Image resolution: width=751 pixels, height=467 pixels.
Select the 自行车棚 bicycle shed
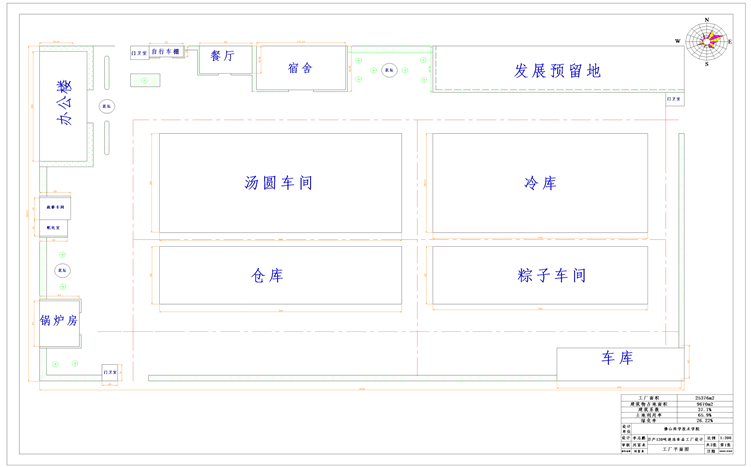[x=167, y=51]
